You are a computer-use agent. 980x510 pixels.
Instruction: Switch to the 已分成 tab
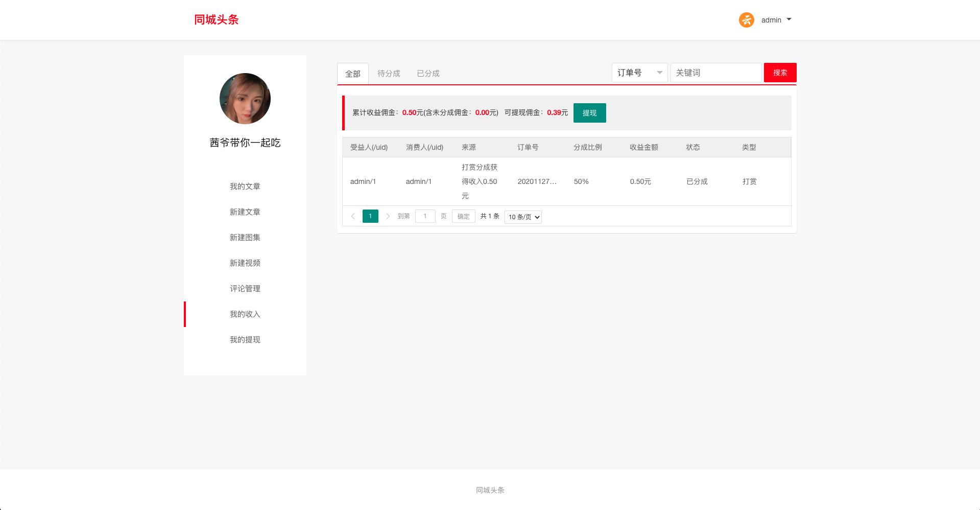click(x=428, y=74)
